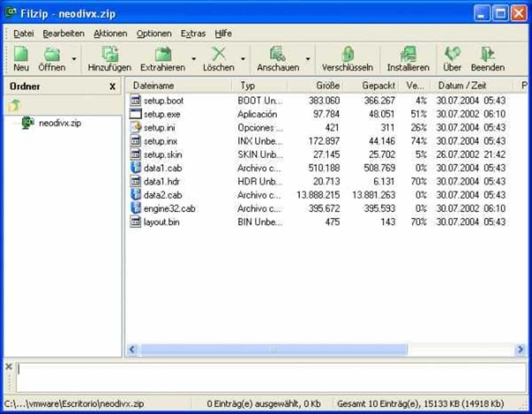Open the Optionen menu
Screen dimensions: 532x414
pyautogui.click(x=154, y=33)
